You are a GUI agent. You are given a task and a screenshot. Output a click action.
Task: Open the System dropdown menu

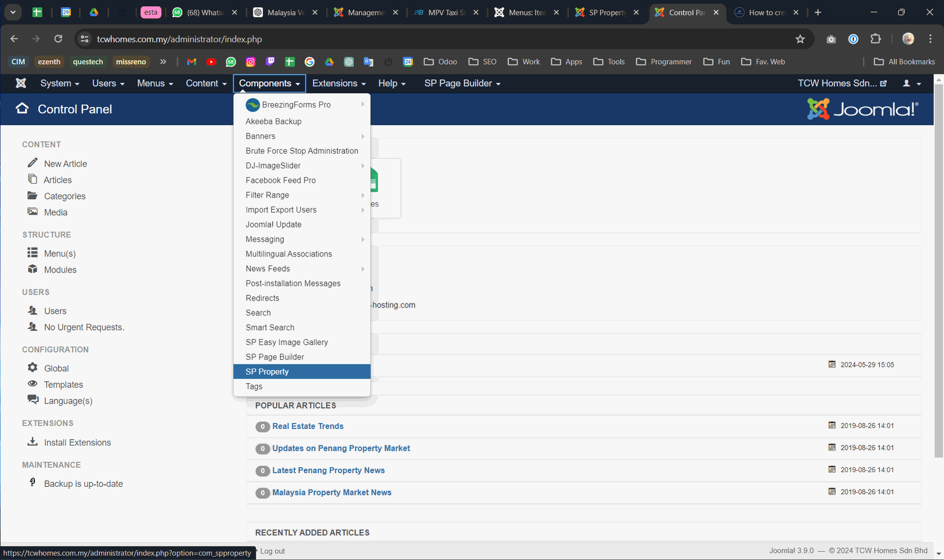(59, 84)
